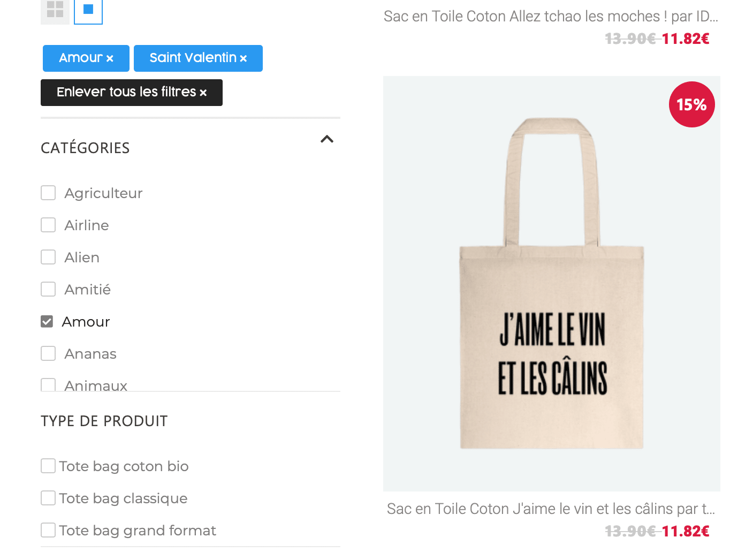Remove the Saint Valentin filter tag
Screen dimensions: 730x560
[x=244, y=59]
